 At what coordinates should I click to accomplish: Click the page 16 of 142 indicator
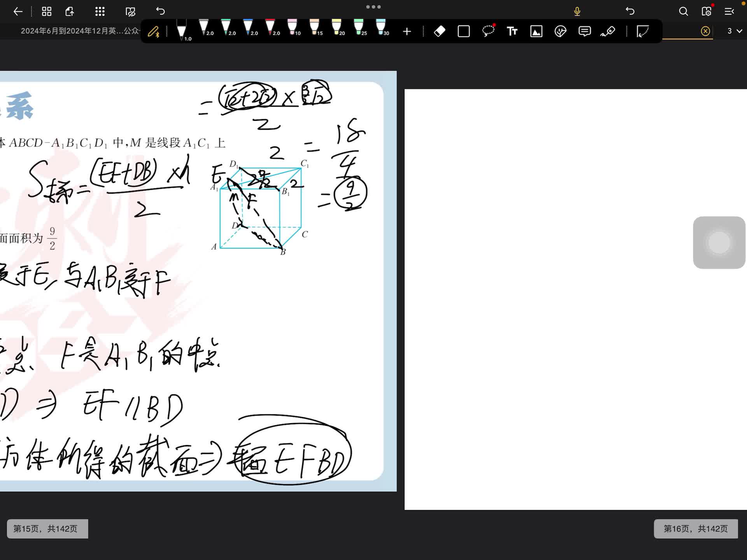pos(695,528)
